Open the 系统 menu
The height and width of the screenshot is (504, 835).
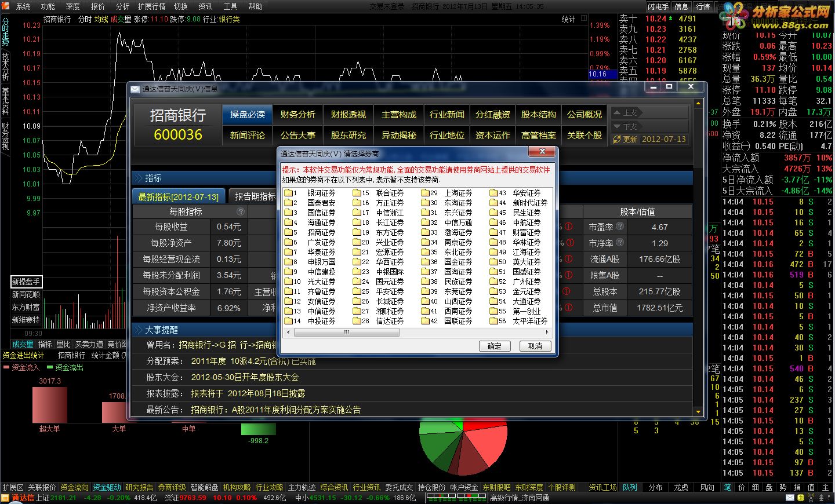[x=23, y=6]
